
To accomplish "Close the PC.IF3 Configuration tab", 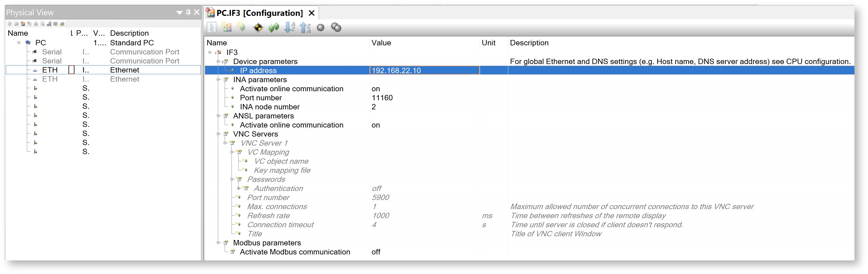I will click(312, 13).
